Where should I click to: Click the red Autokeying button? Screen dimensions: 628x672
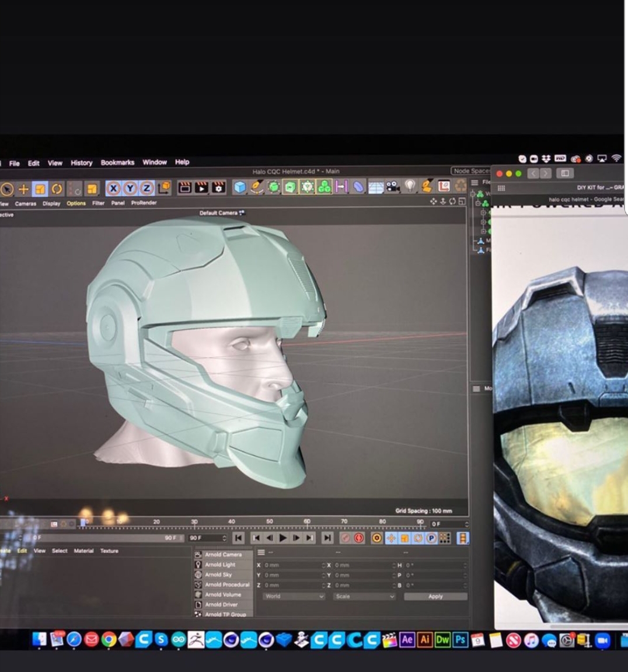[x=358, y=538]
